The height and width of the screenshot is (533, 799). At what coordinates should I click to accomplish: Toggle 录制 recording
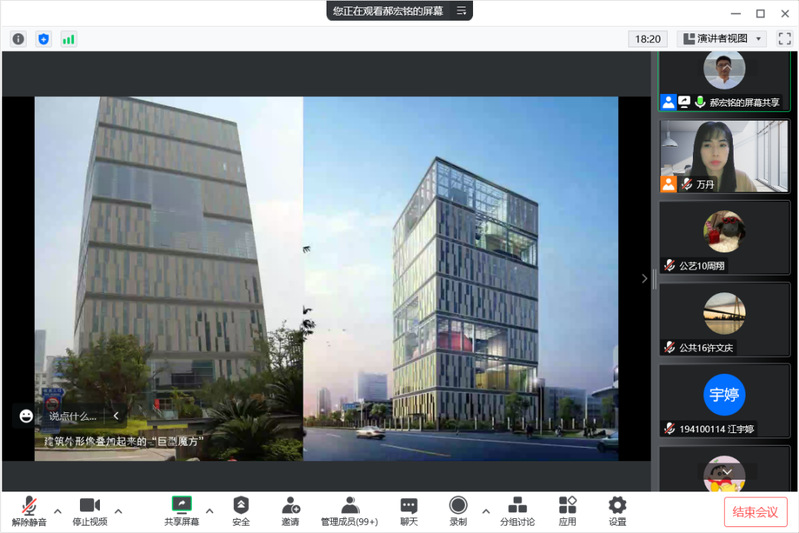(458, 511)
